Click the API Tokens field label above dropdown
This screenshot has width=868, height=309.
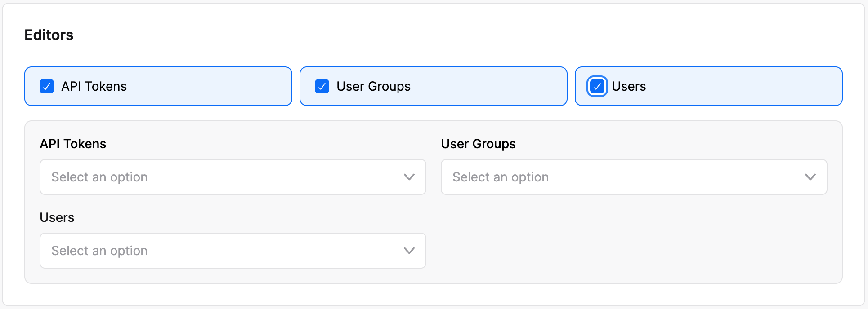tap(73, 144)
